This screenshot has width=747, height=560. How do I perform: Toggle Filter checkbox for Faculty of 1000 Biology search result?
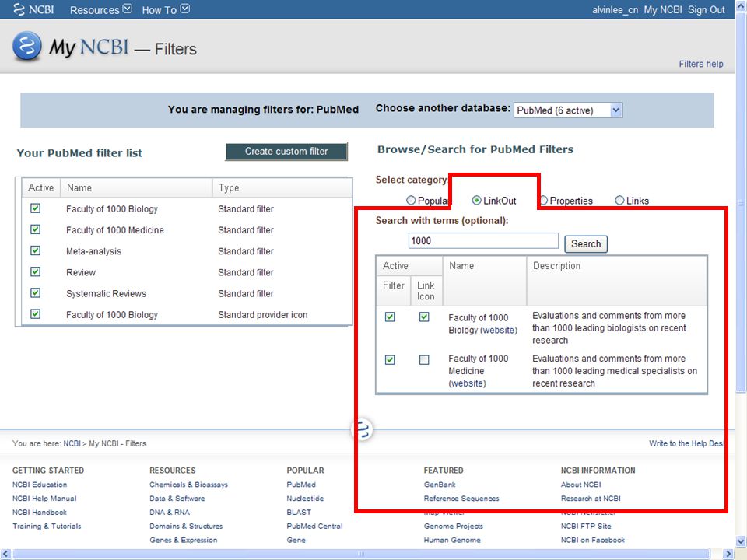[x=390, y=317]
